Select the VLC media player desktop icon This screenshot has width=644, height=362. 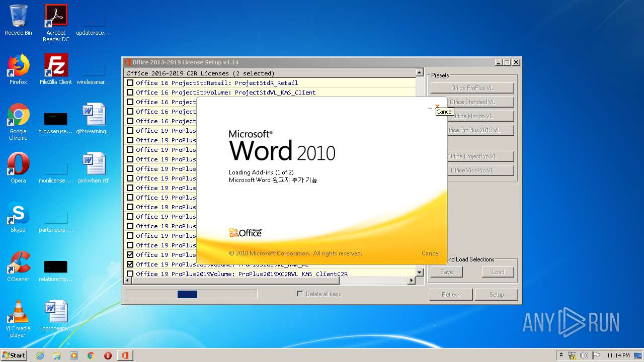[18, 319]
